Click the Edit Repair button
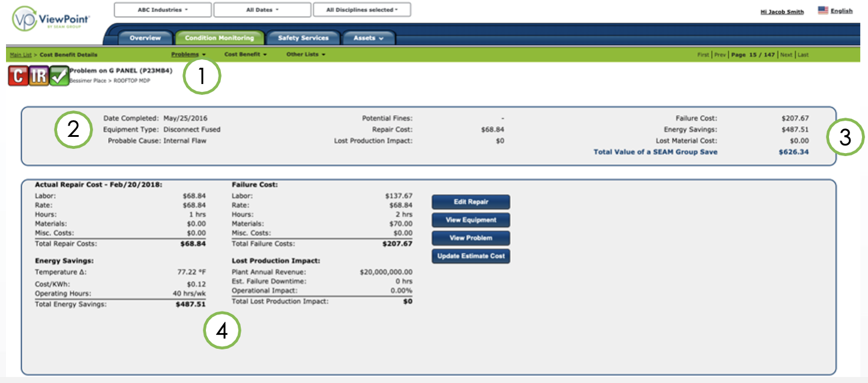 tap(471, 202)
